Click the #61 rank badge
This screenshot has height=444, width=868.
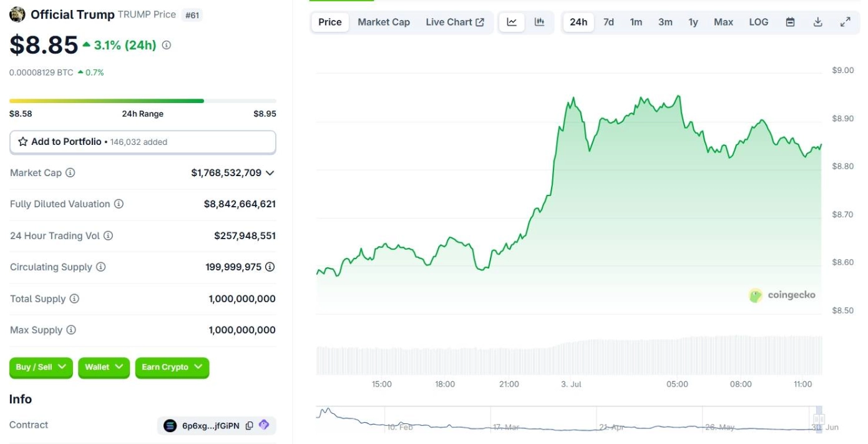tap(192, 15)
